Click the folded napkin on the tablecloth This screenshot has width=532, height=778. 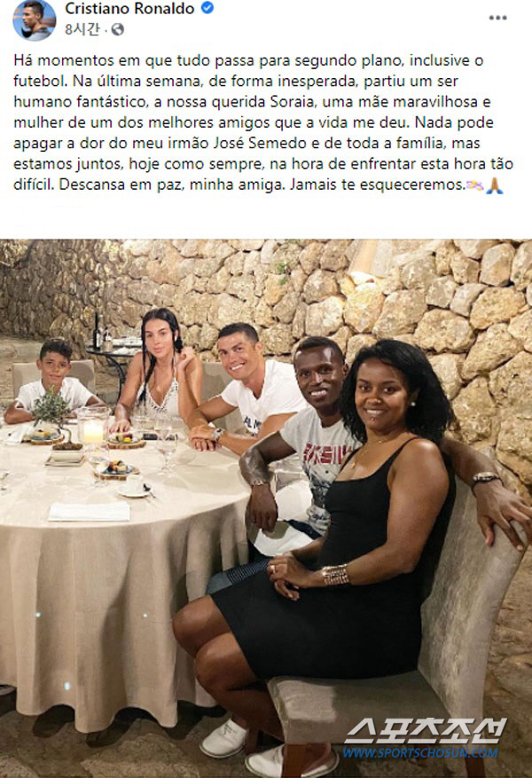(90, 512)
